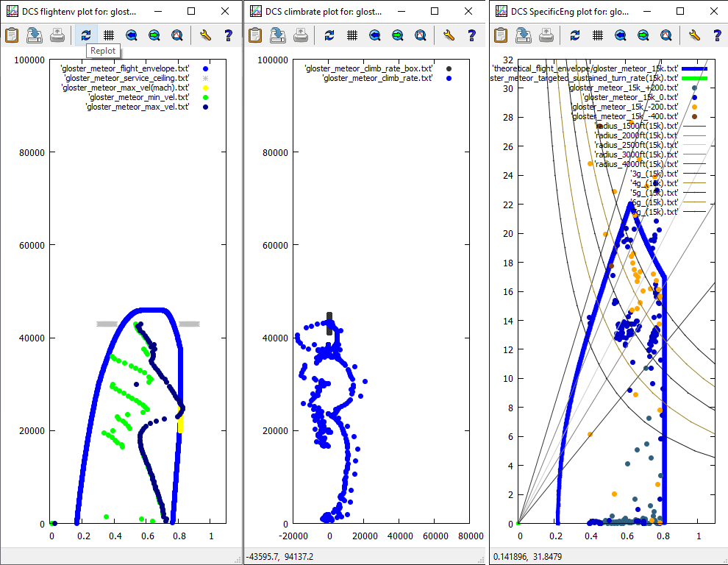Screen dimensions: 728x565
Task: Toggle grid in the SpecificEng plot window
Action: [598, 35]
